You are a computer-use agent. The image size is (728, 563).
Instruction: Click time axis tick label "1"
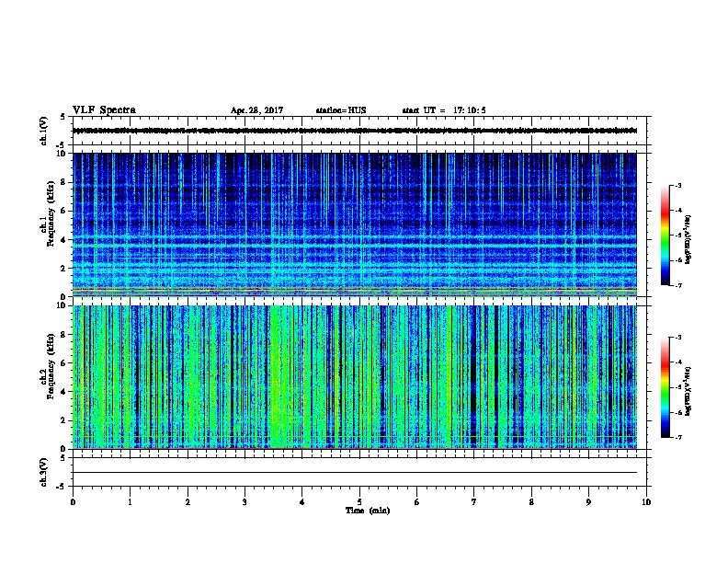coord(130,502)
